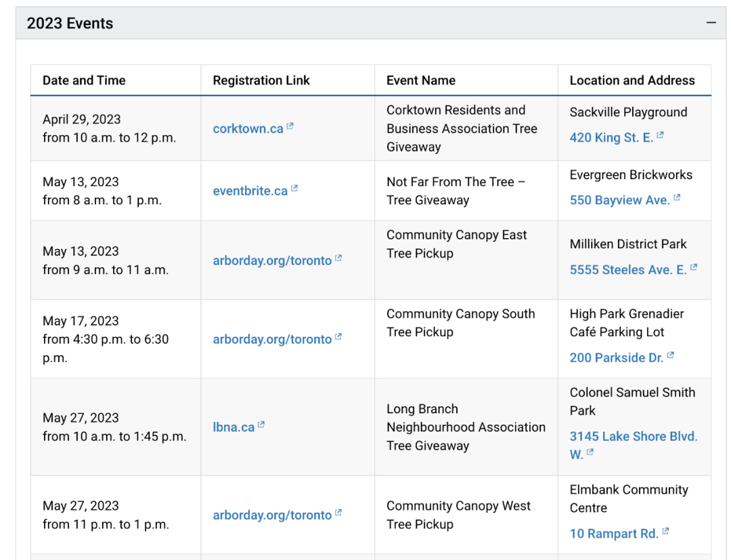Click external-link icon beside 5555 Steeles Ave. E.
This screenshot has width=731, height=560.
click(x=694, y=267)
